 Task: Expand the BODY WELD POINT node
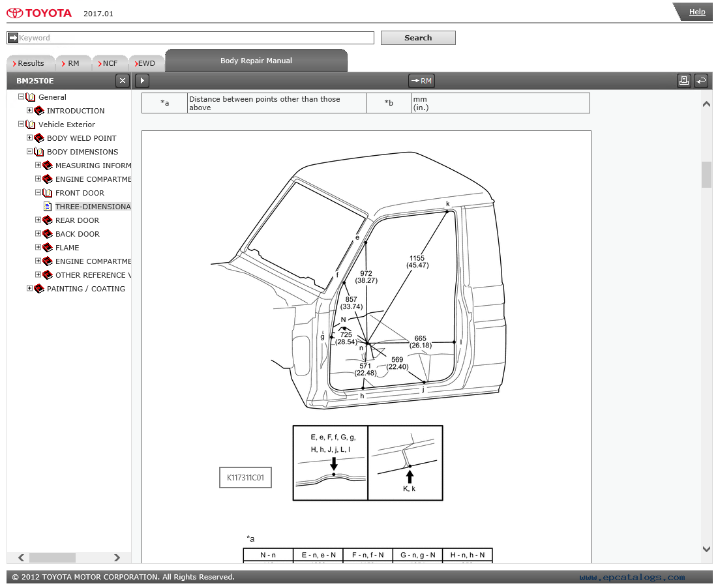click(30, 138)
